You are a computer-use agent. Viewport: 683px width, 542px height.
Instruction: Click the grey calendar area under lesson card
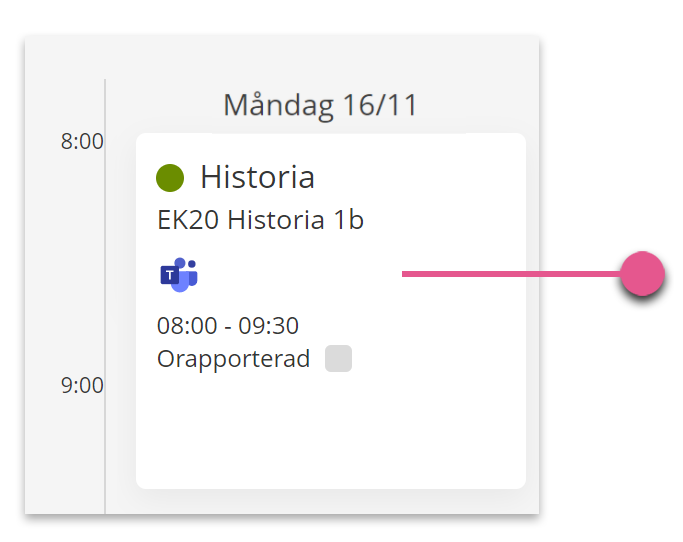(331, 501)
